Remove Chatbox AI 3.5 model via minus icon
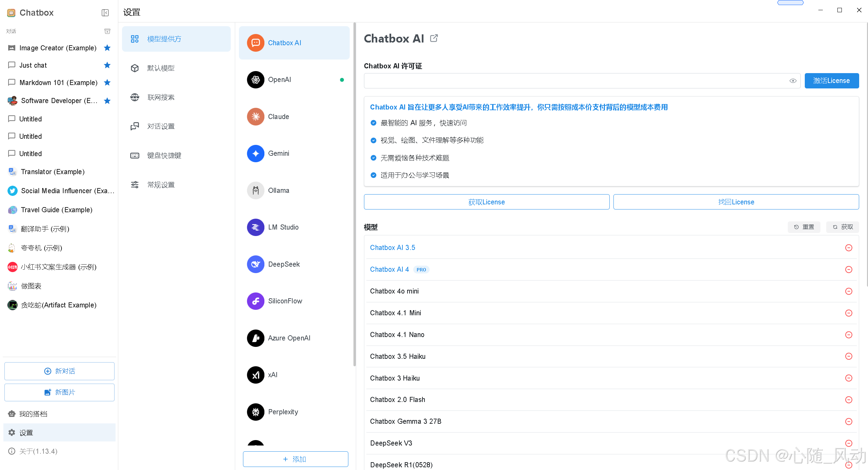868x470 pixels. tap(849, 248)
